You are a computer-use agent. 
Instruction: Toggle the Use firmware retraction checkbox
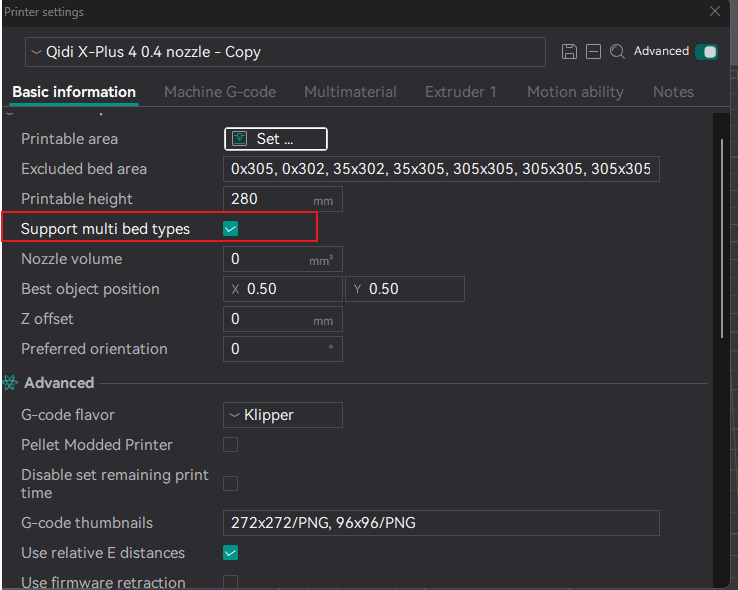click(230, 582)
